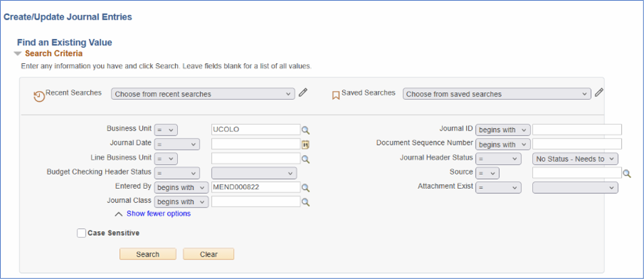Open the Journal Date calendar picker
Viewport: 644px width, 279px height.
click(x=305, y=144)
